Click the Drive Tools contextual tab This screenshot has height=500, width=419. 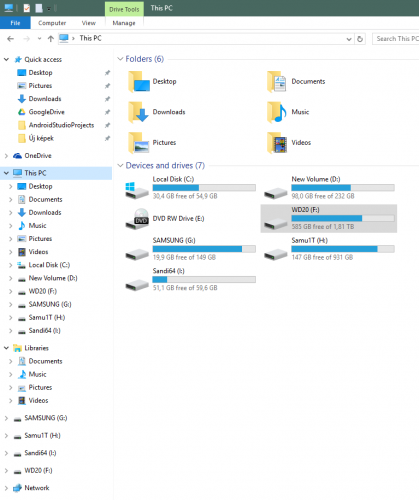(x=124, y=9)
